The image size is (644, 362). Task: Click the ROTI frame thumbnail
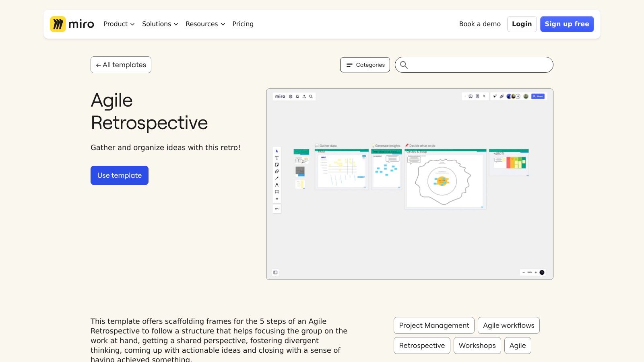[x=509, y=162]
